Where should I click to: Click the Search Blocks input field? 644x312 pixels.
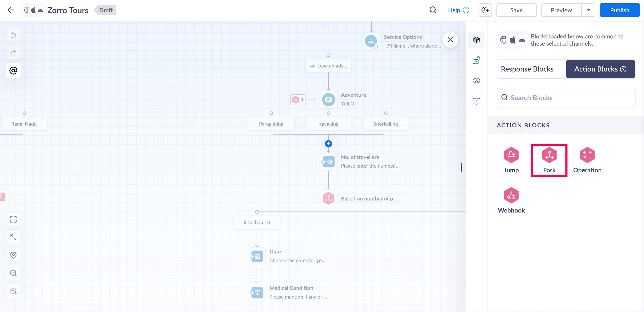tap(566, 98)
